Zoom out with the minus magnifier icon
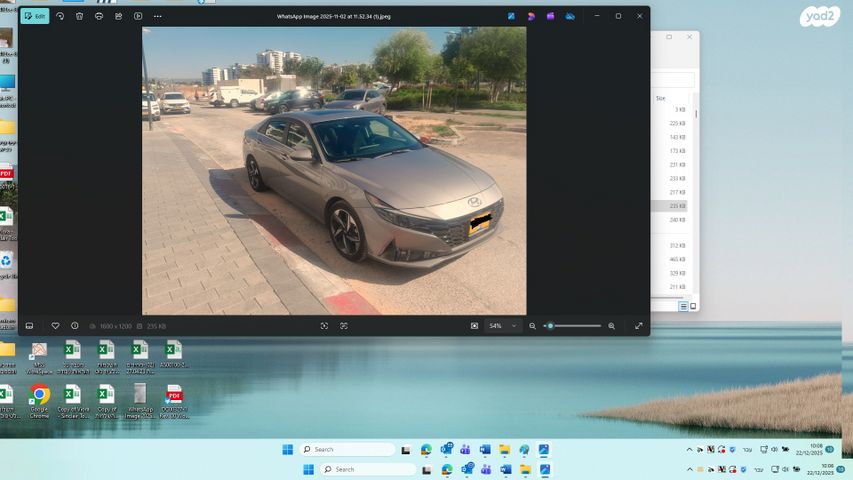This screenshot has width=853, height=480. (533, 326)
